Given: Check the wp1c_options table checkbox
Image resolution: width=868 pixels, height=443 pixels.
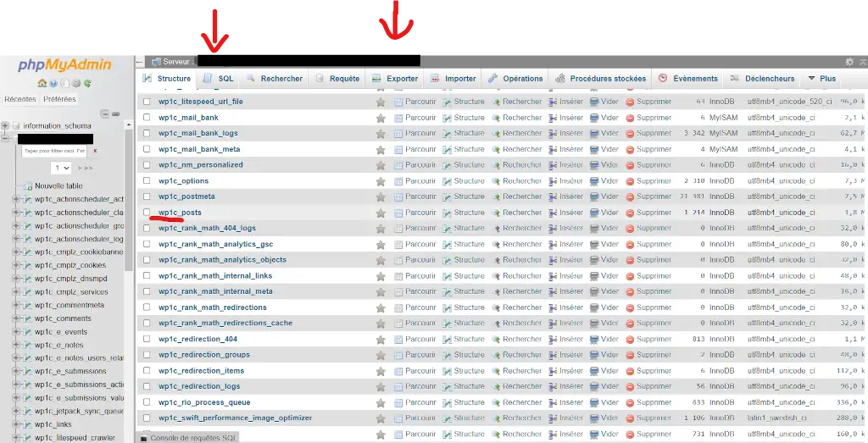Looking at the screenshot, I should [147, 181].
